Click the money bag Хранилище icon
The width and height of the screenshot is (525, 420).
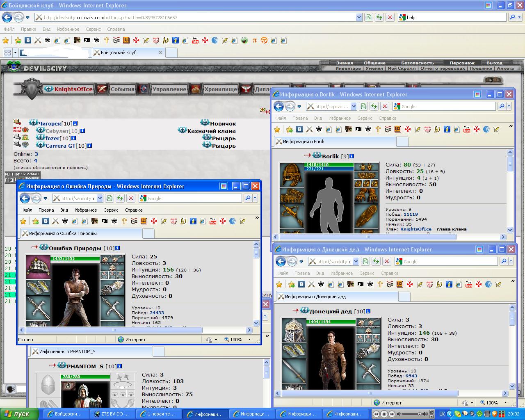click(196, 89)
